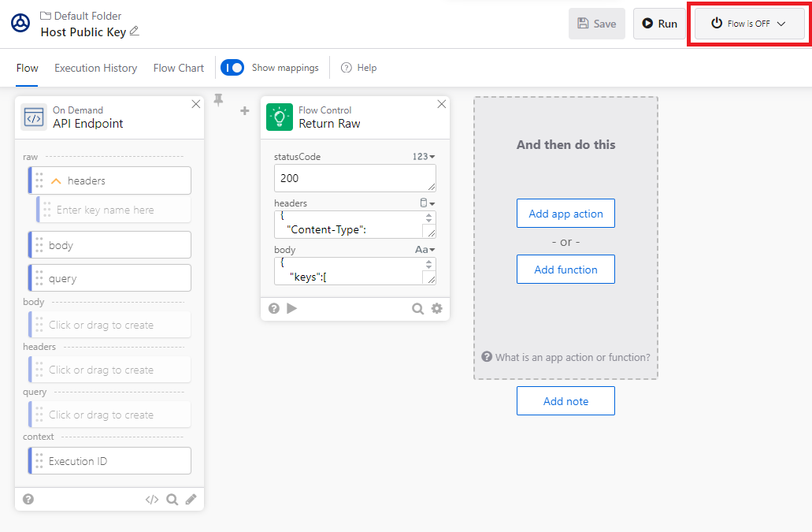Select the Execution ID context key

tap(109, 461)
